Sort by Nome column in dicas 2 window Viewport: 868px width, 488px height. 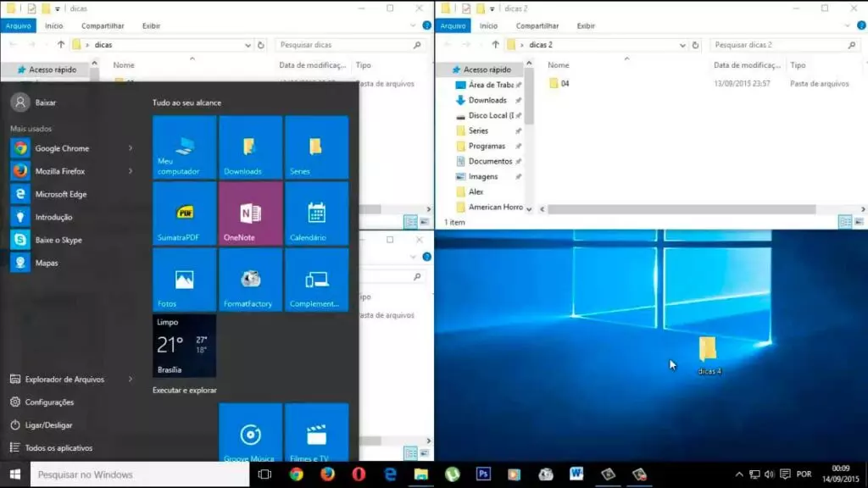click(x=558, y=64)
